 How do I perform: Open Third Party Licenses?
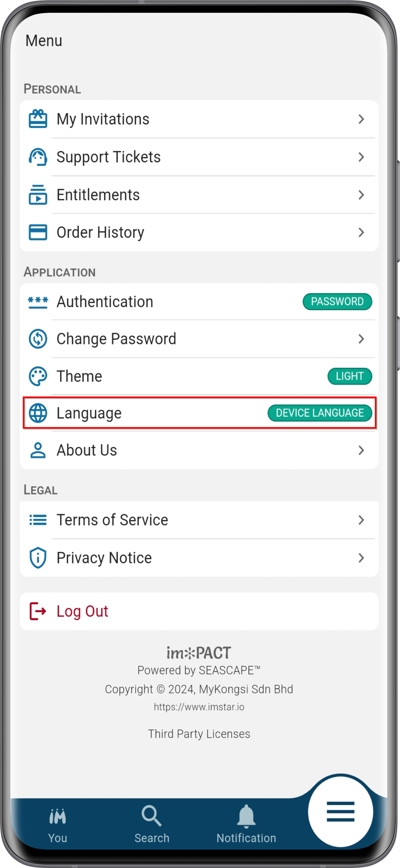pyautogui.click(x=199, y=734)
